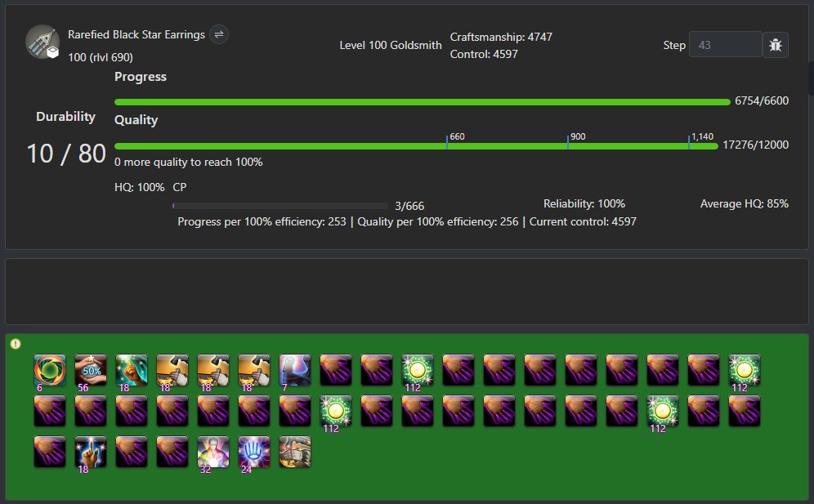Viewport: 814px width, 504px height.
Task: Click the item name 'Rarefied Black Star Earrings'
Action: coord(136,35)
